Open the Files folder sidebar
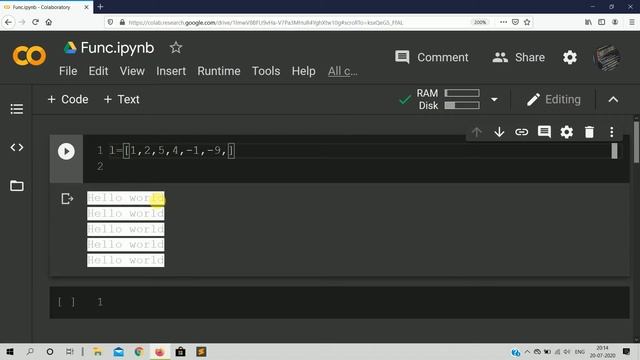The image size is (640, 360). click(17, 186)
